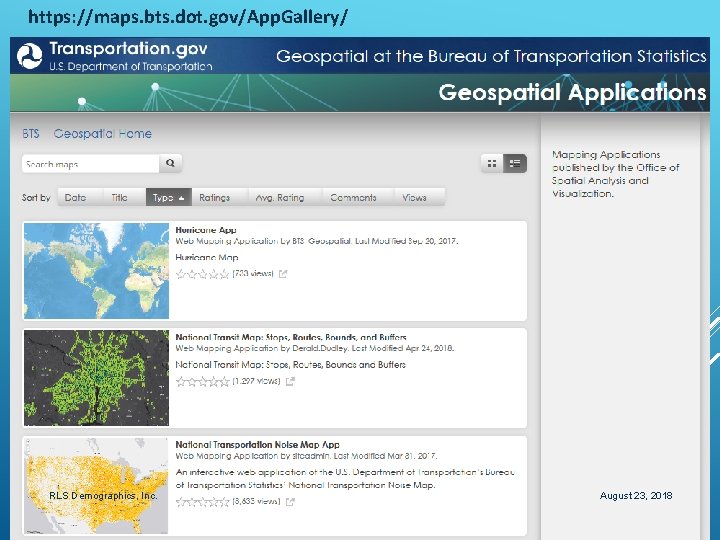Screen dimensions: 720x540
Task: Click the Hurricane App views count
Action: (x=253, y=274)
